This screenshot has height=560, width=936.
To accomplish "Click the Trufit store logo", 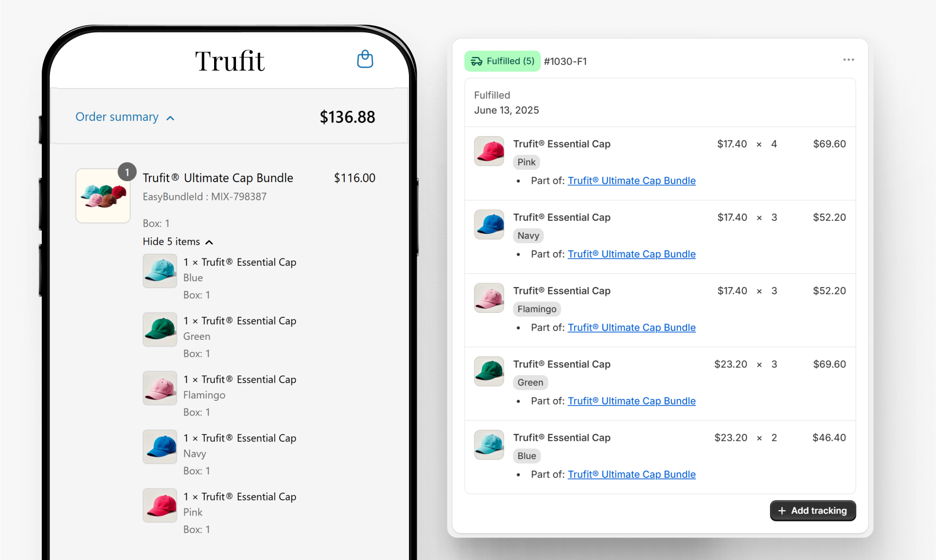I will 230,61.
